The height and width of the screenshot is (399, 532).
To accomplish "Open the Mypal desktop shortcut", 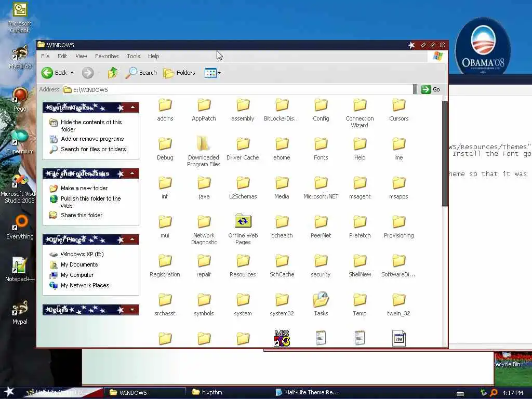I will 20,312.
